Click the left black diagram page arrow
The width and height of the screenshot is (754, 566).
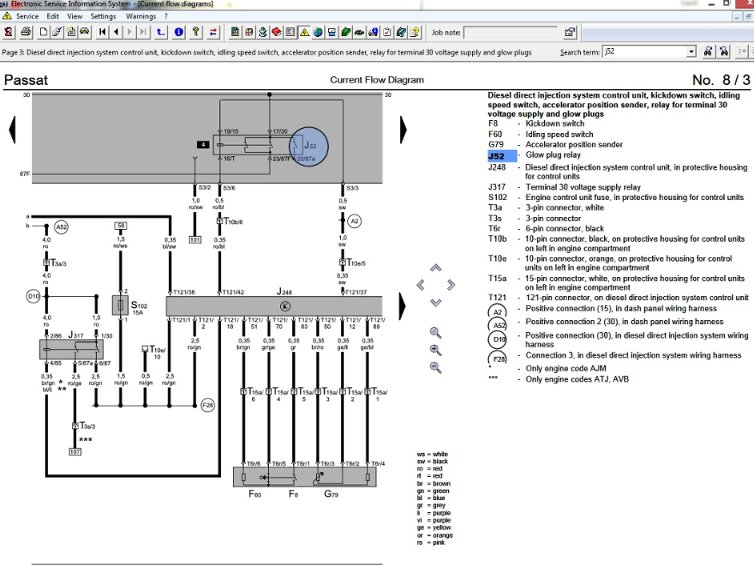[13, 130]
